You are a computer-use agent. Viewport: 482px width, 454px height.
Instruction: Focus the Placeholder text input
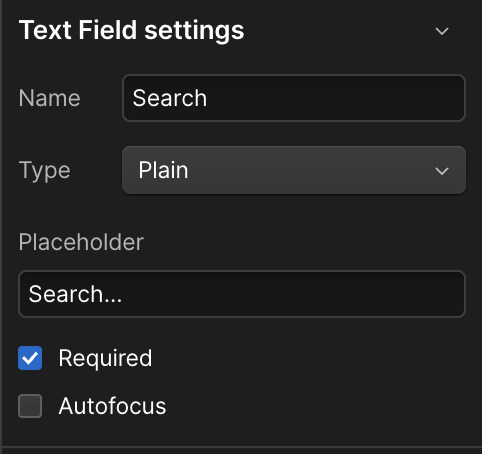(x=242, y=294)
